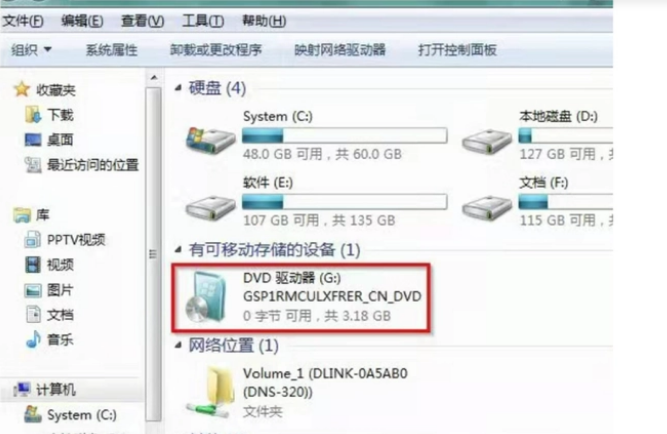Click 系统属性 toolbar button
Image resolution: width=667 pixels, height=434 pixels.
111,50
